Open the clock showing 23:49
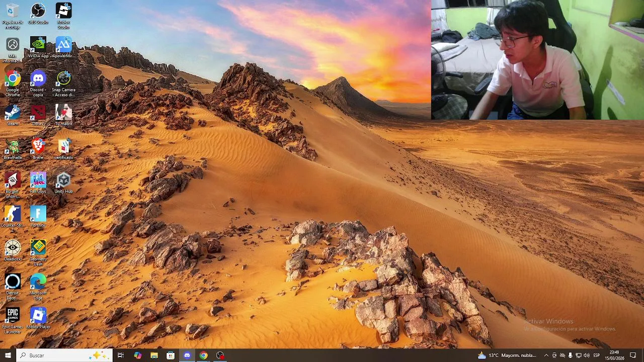Image resolution: width=644 pixels, height=362 pixels. click(x=614, y=355)
